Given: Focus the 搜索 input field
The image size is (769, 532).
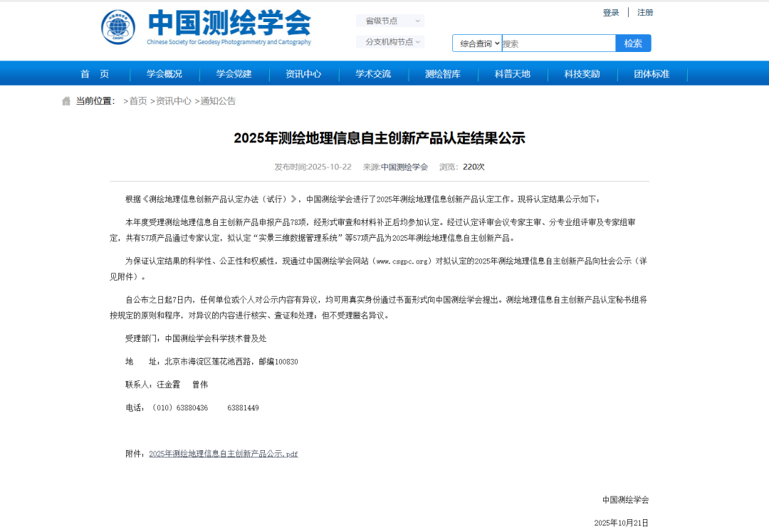Looking at the screenshot, I should click(559, 43).
